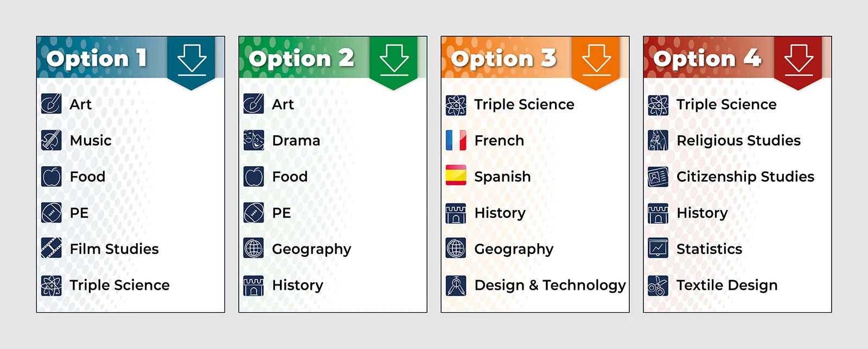This screenshot has width=868, height=349.
Task: Click the Statistics chart icon
Action: click(x=658, y=249)
